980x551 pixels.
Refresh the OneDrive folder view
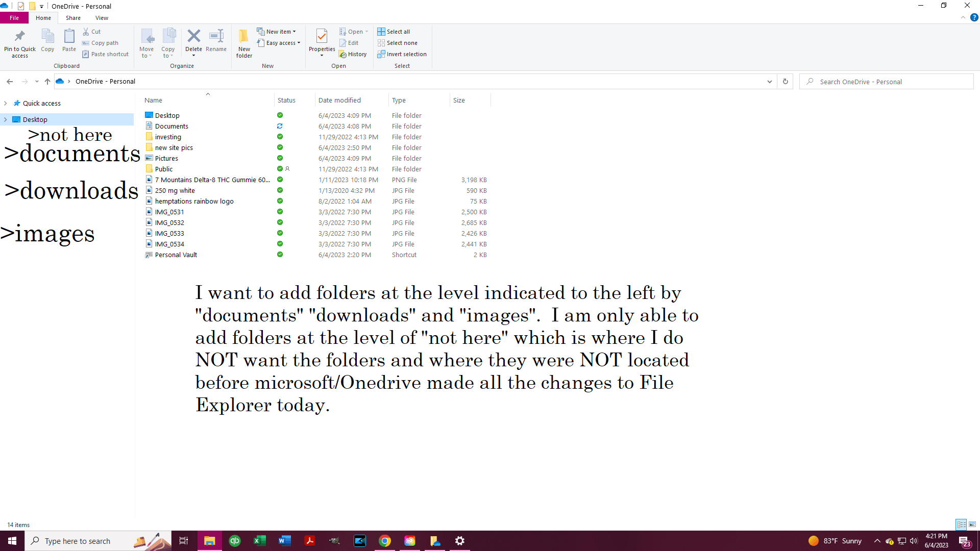(786, 82)
